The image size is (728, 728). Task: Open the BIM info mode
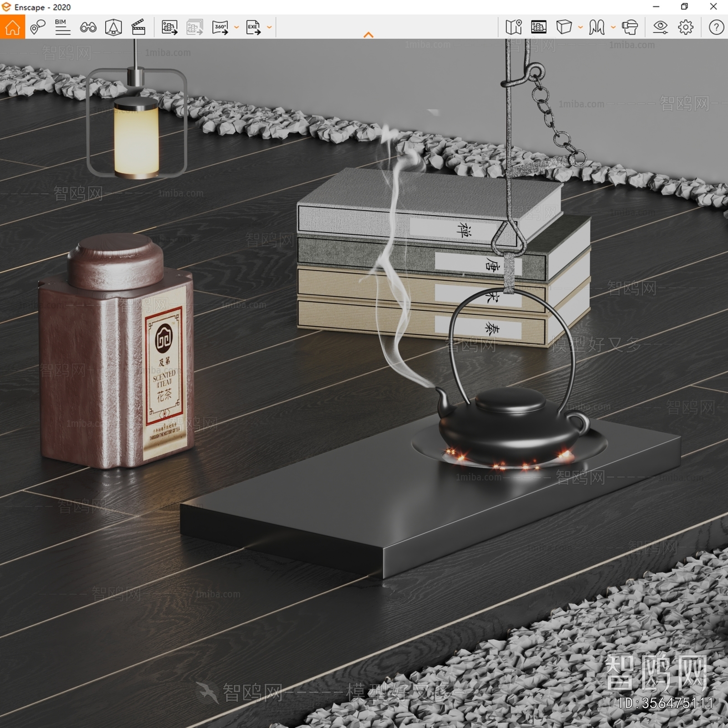pos(62,27)
